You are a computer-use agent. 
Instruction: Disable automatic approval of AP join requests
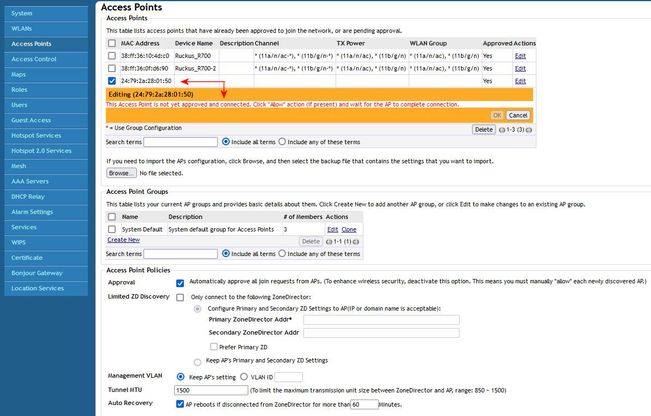click(180, 283)
